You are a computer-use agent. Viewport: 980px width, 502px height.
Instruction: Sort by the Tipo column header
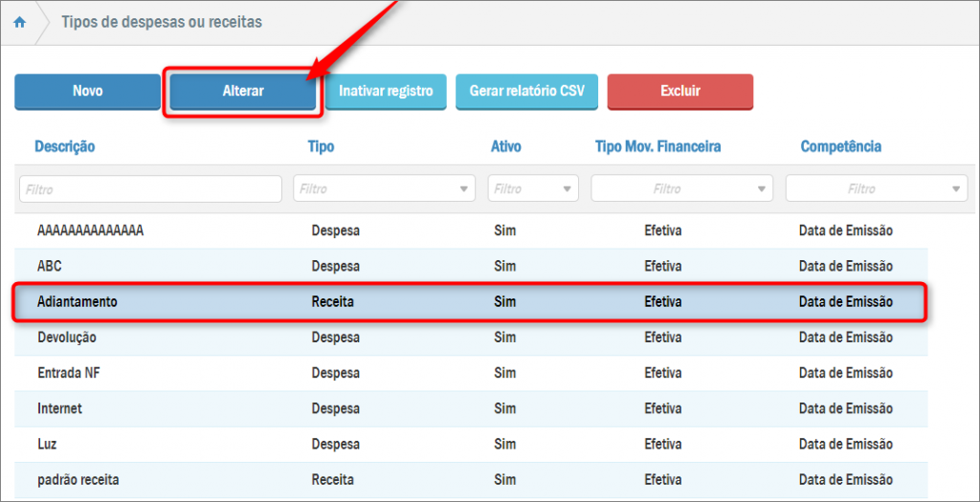coord(321,147)
